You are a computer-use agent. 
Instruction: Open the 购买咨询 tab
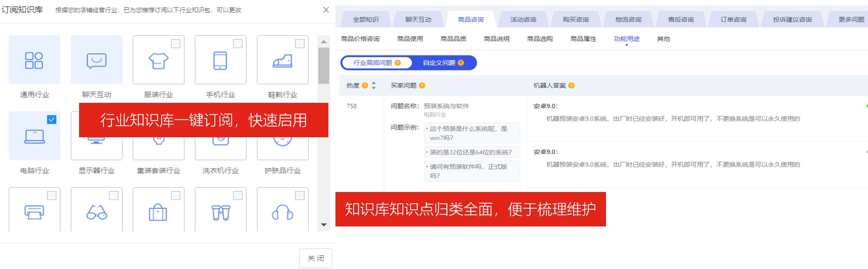click(x=576, y=20)
